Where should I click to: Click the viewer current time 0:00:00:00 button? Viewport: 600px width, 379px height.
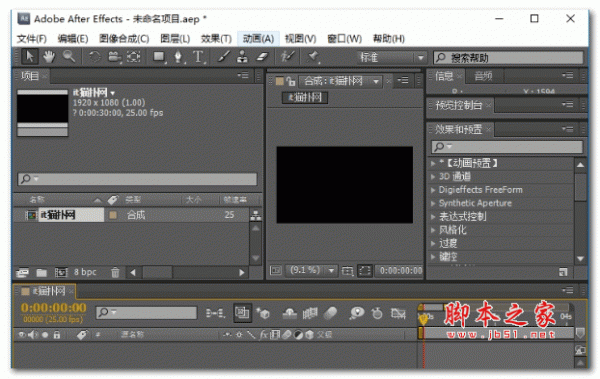pyautogui.click(x=400, y=271)
